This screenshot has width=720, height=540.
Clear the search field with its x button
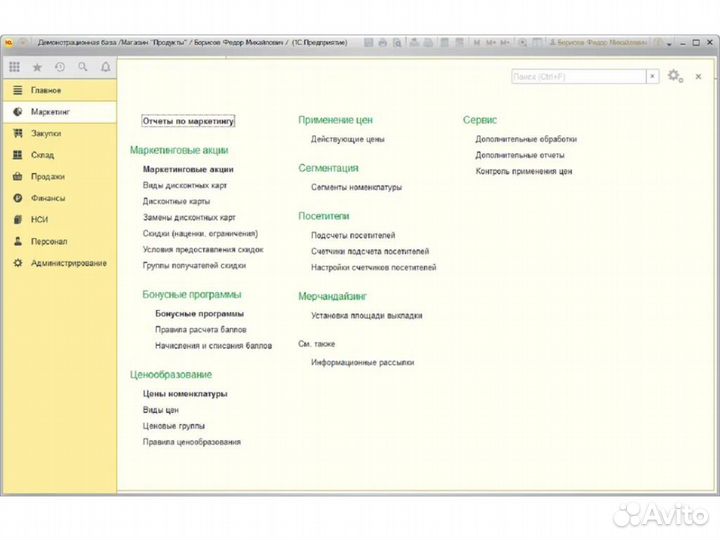point(652,77)
